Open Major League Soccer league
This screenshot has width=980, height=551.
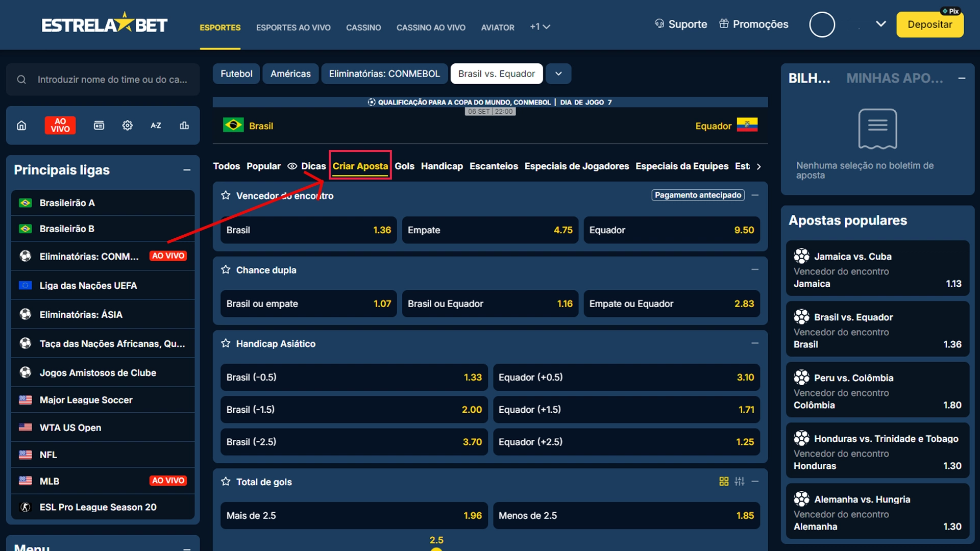[103, 400]
